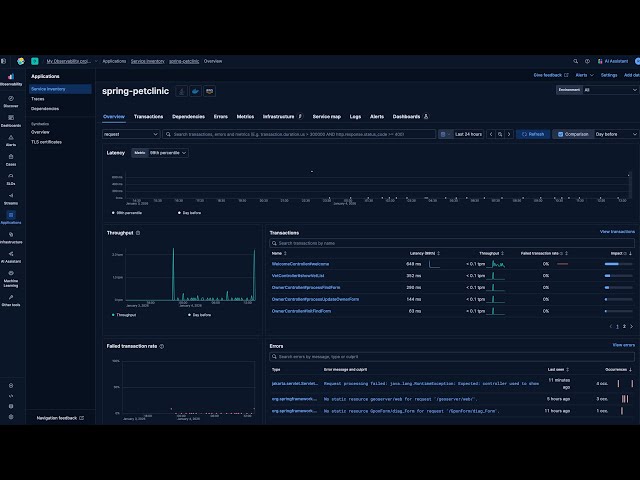This screenshot has height=480, width=640.
Task: Open the Environment All dropdown
Action: [597, 90]
